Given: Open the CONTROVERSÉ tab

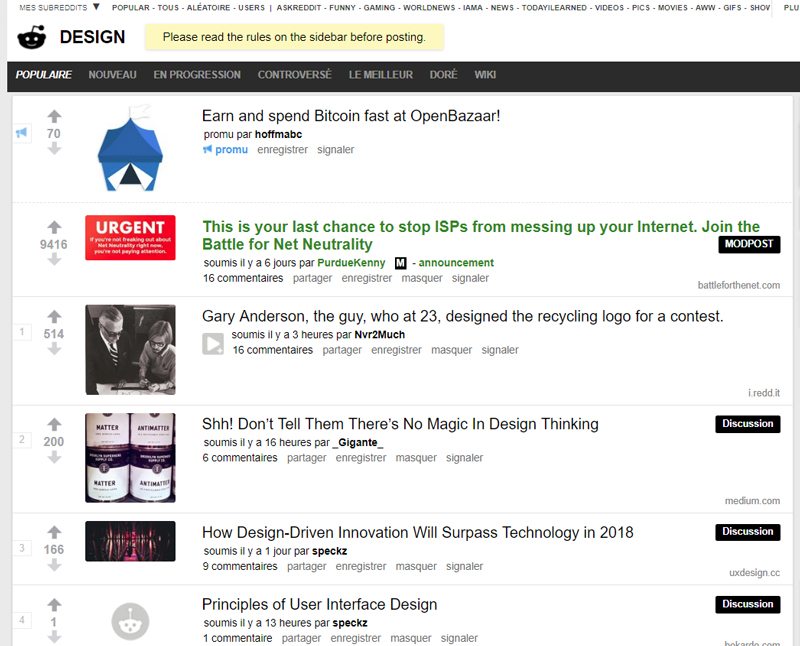Looking at the screenshot, I should pyautogui.click(x=294, y=75).
